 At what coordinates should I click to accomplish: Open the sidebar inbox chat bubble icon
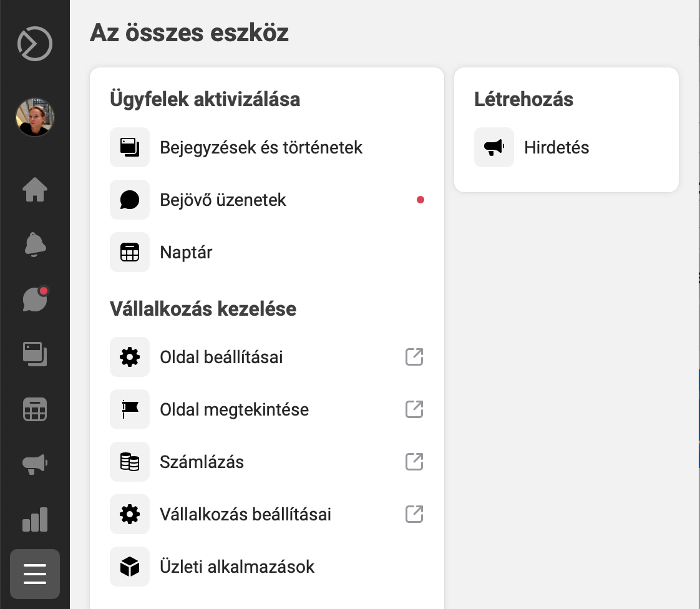[35, 300]
